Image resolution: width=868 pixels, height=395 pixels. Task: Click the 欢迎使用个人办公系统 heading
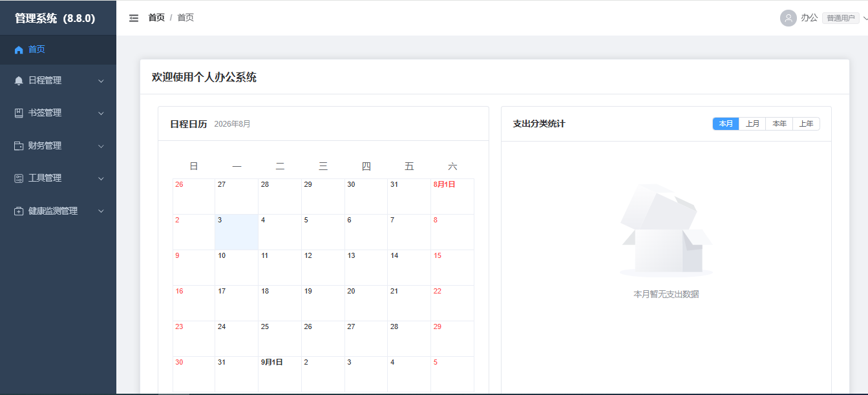click(204, 78)
